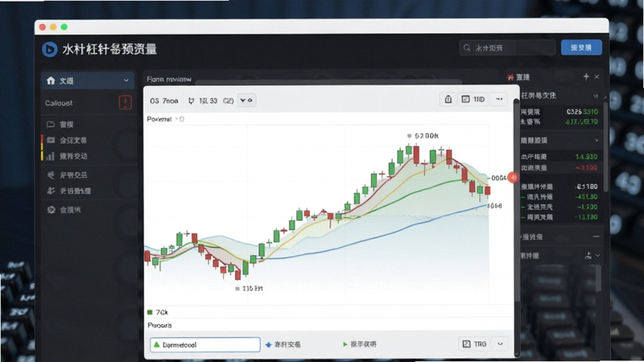Click the magnifier icon inside the search field
This screenshot has height=362, width=644.
coord(467,47)
